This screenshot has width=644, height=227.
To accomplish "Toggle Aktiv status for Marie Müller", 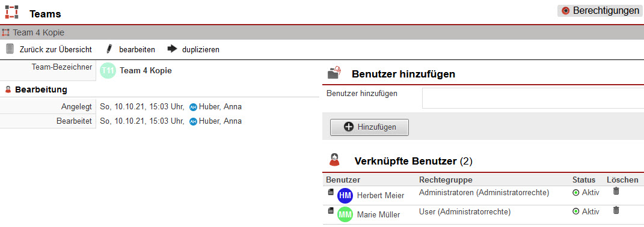I will (586, 211).
